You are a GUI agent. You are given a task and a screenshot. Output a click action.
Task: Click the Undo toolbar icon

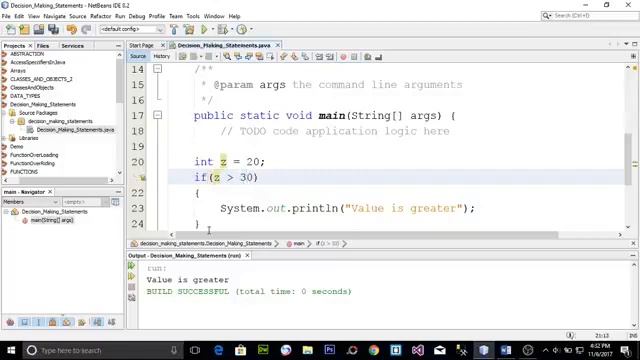pos(71,29)
